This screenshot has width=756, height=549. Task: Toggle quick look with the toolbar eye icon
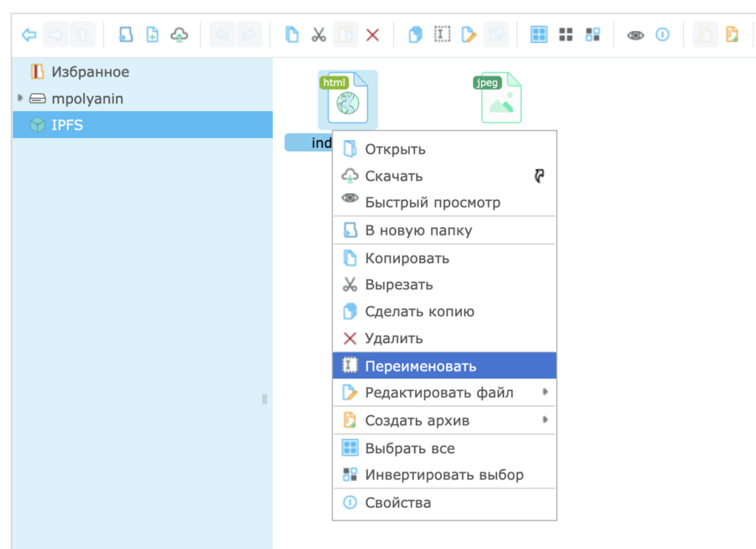pos(636,34)
